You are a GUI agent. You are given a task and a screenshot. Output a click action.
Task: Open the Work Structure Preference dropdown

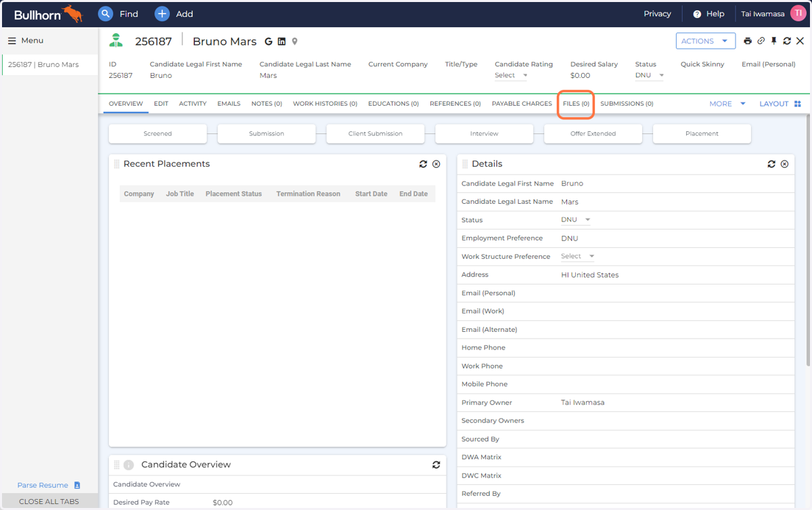point(578,256)
